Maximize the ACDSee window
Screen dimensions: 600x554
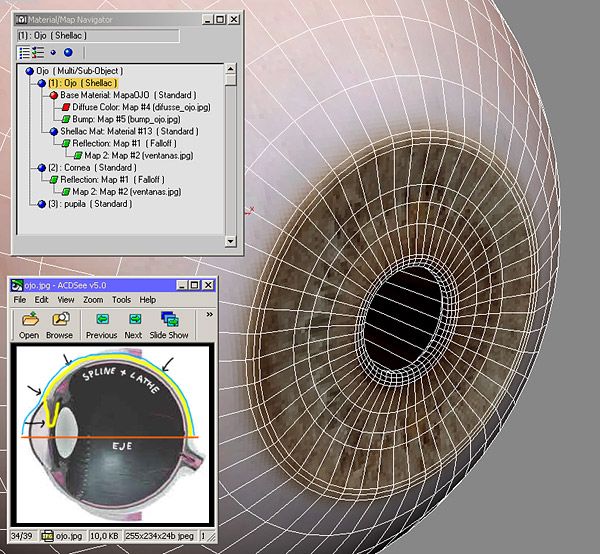[194, 285]
